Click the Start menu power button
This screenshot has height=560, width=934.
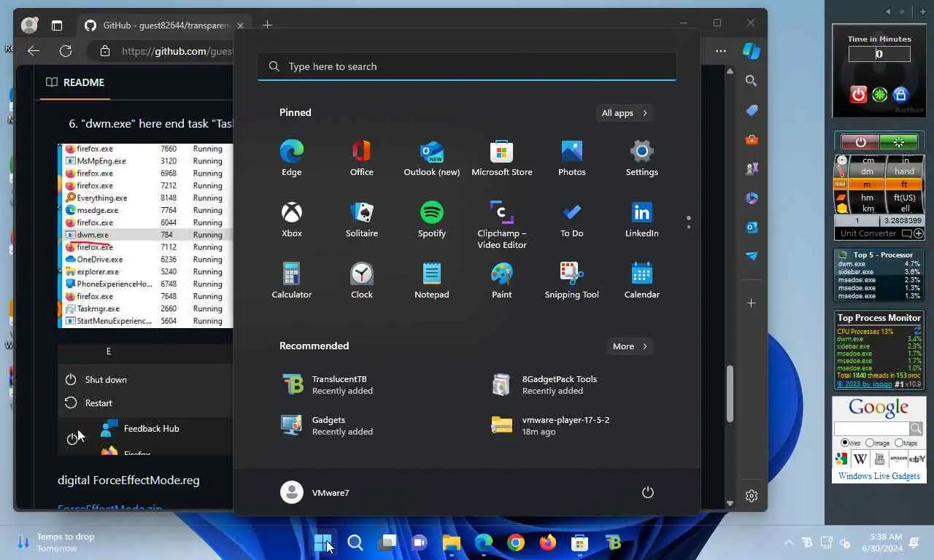647,492
